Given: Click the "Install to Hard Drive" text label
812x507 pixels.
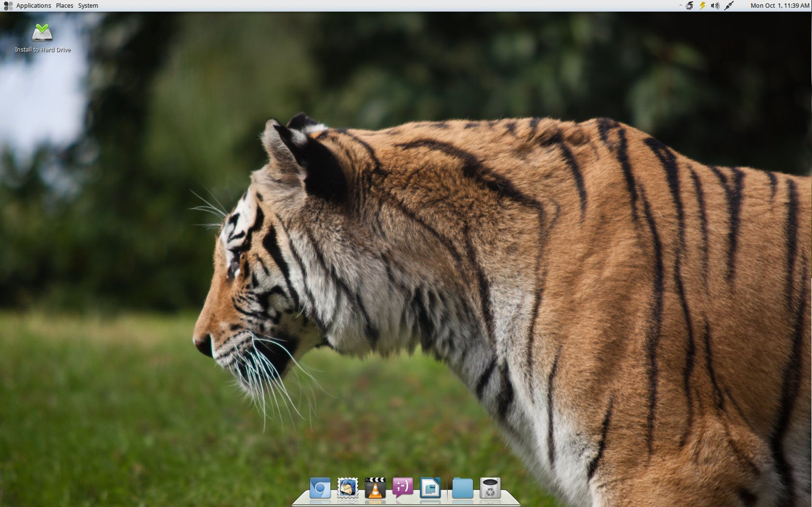Looking at the screenshot, I should click(x=43, y=50).
